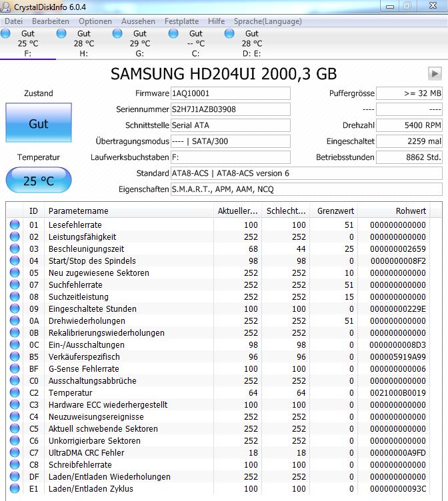Click the Schnittstelle field Serial ATA
This screenshot has width=448, height=501.
[x=231, y=125]
